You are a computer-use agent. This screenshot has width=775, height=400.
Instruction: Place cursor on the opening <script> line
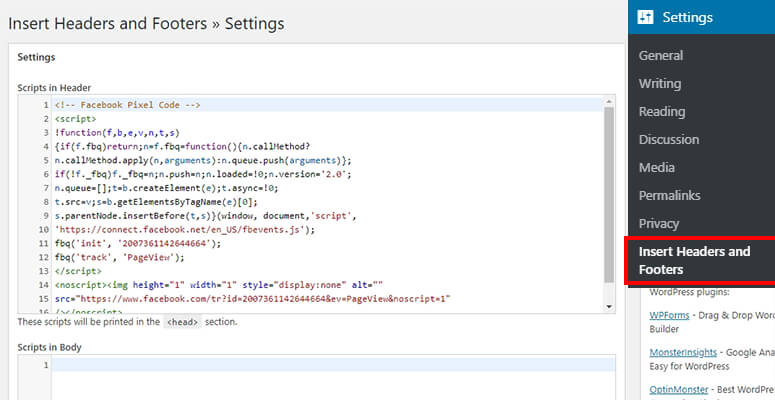pos(76,119)
